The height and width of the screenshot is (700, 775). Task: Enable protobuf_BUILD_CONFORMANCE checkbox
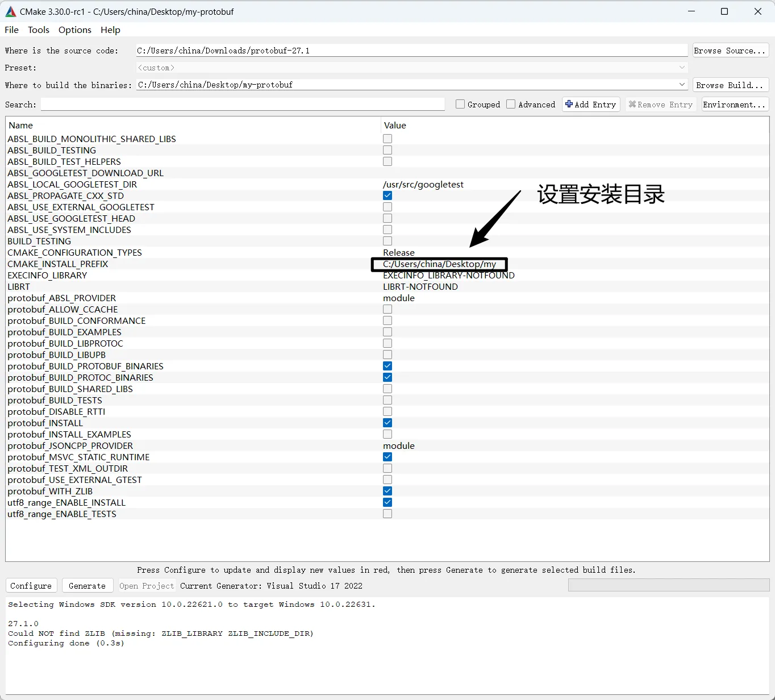click(x=388, y=320)
